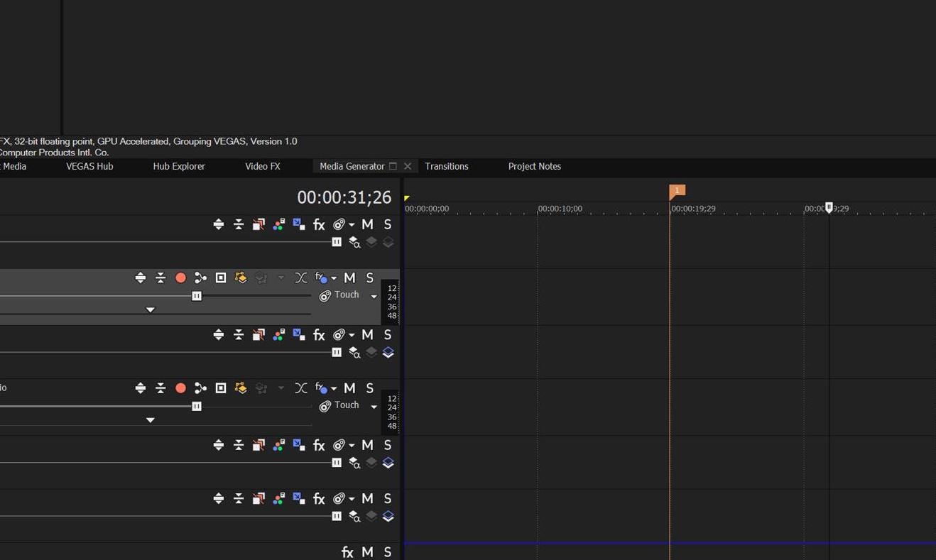Mute the topmost video track
This screenshot has width=936, height=560.
tap(367, 224)
